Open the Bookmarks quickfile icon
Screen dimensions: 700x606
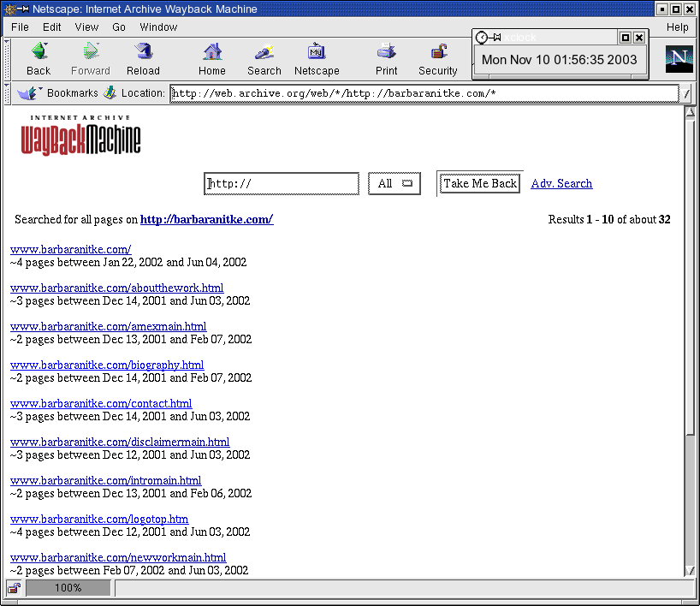tap(28, 93)
